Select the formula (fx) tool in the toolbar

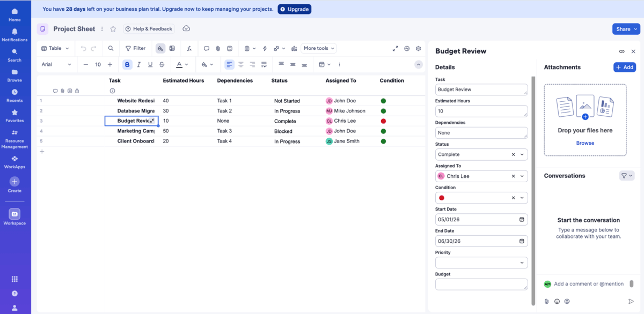pyautogui.click(x=189, y=48)
